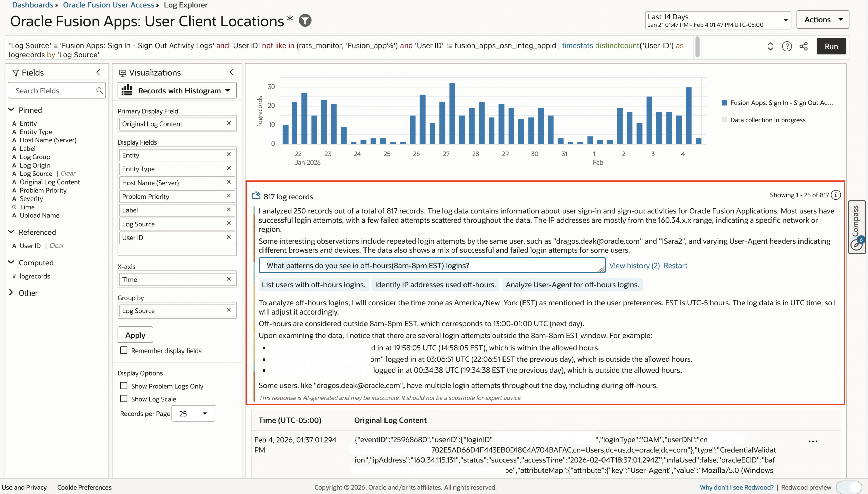Toggle the Redwood preview switch
Image resolution: width=868 pixels, height=494 pixels.
point(849,487)
